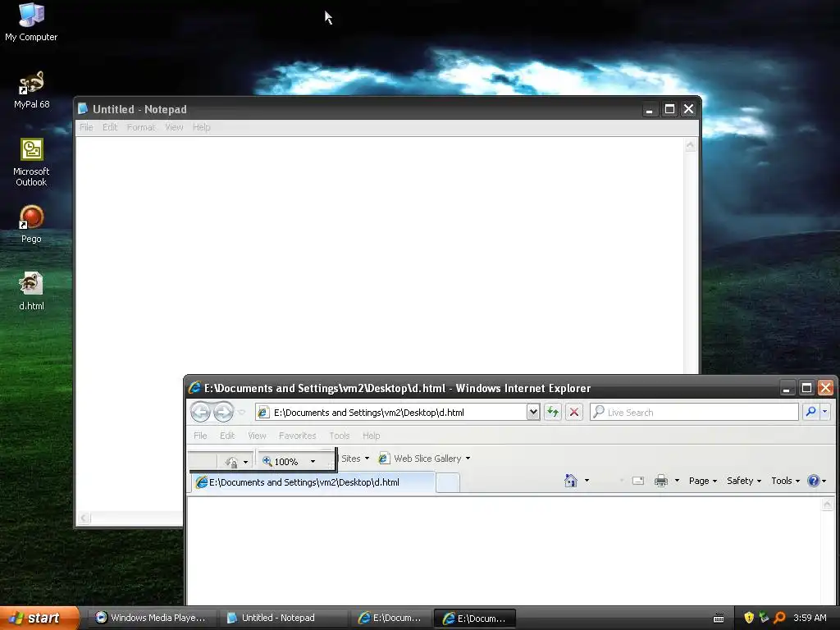Click the 3:59 AM taskbar clock

(810, 618)
